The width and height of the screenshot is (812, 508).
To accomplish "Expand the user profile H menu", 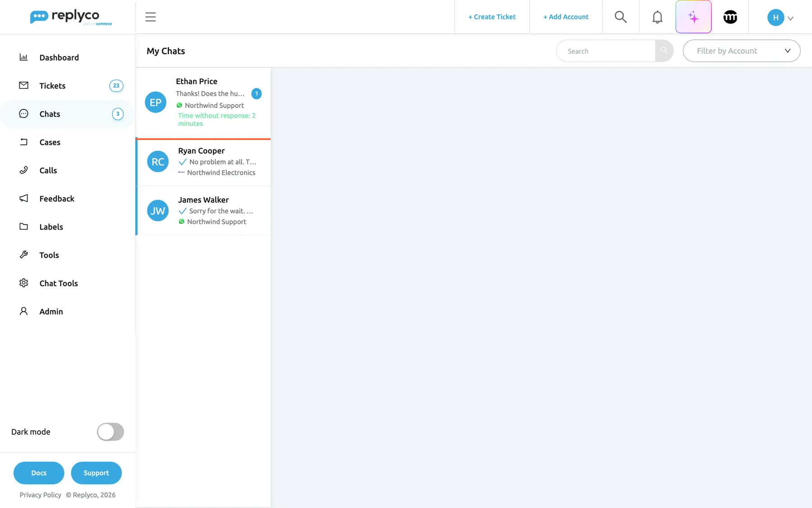I will tap(780, 18).
